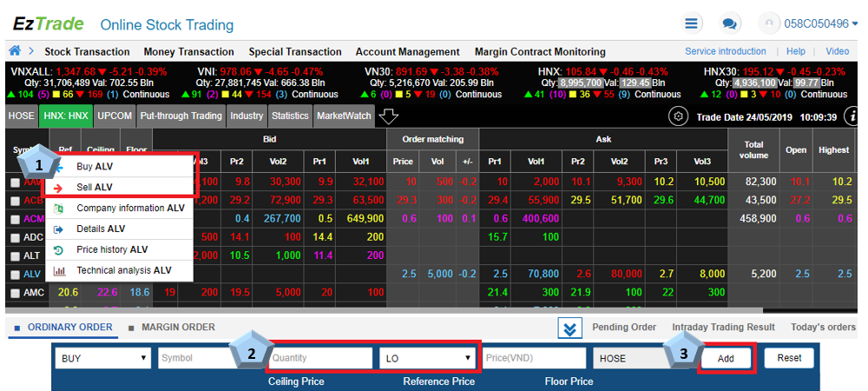The image size is (868, 391).
Task: Click the Reset button
Action: [788, 358]
